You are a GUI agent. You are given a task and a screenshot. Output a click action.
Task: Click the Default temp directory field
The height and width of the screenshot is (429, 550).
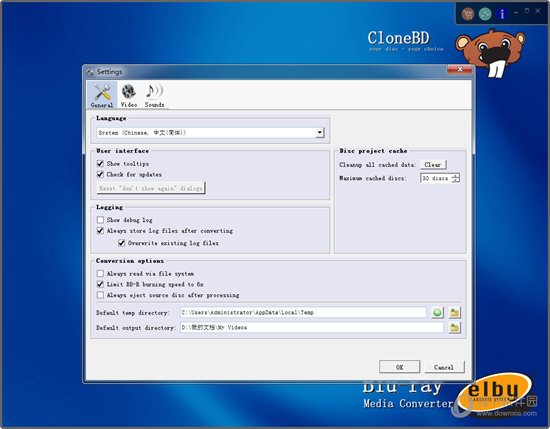point(303,312)
